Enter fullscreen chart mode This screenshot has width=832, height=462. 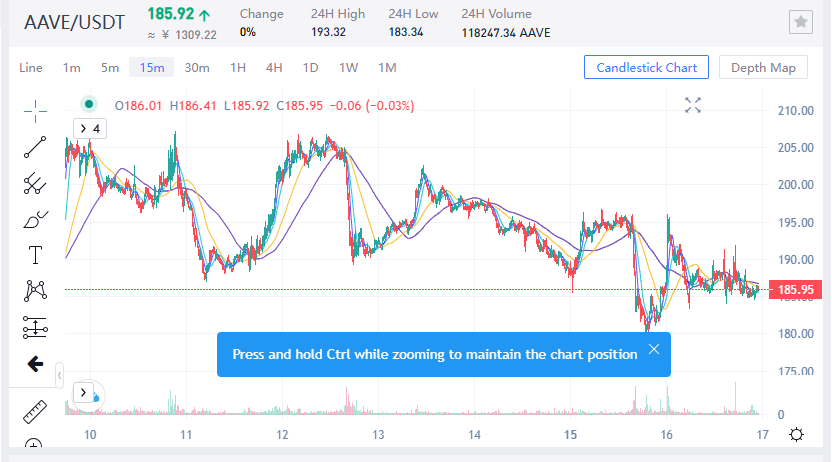coord(692,105)
